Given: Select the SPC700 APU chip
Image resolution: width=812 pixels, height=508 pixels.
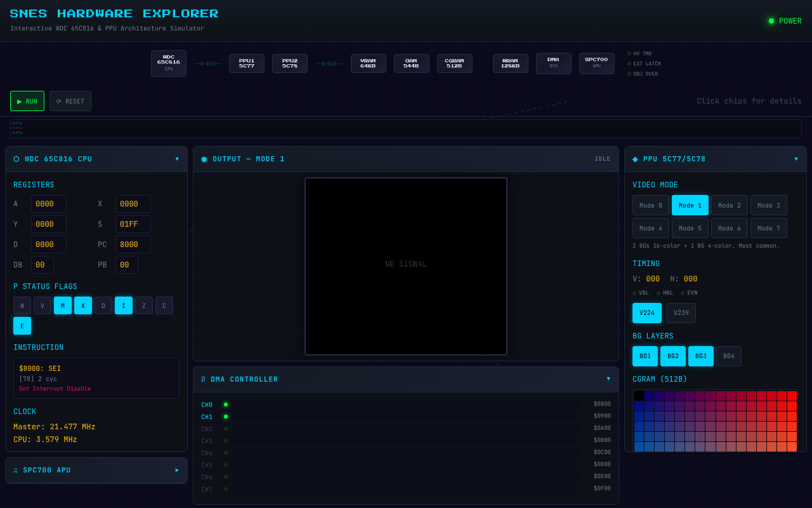Looking at the screenshot, I should tap(596, 63).
